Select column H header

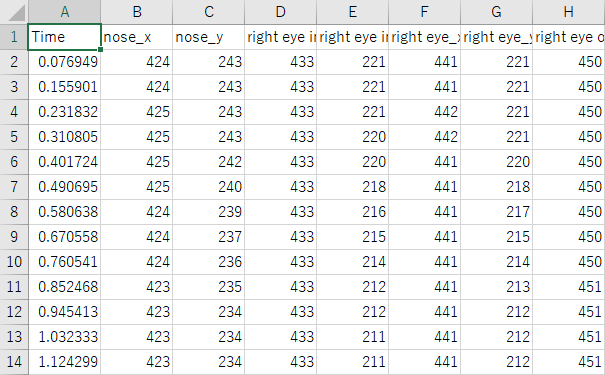click(x=569, y=12)
